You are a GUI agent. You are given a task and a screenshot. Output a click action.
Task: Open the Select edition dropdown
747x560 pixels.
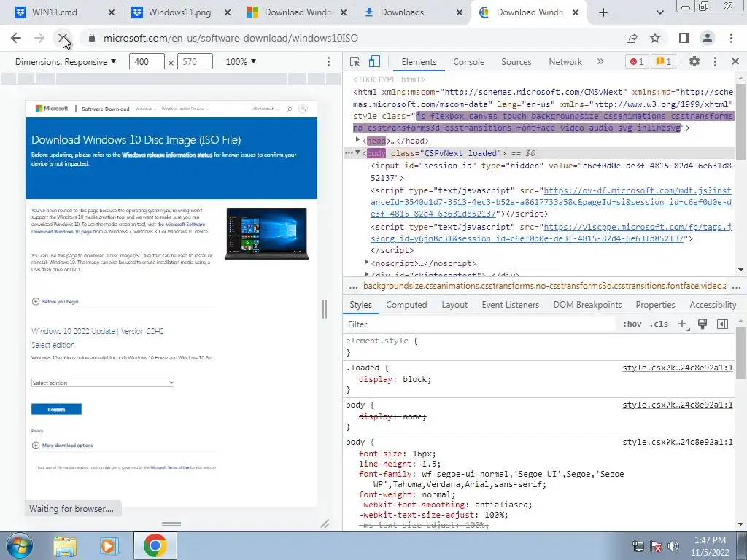point(102,383)
